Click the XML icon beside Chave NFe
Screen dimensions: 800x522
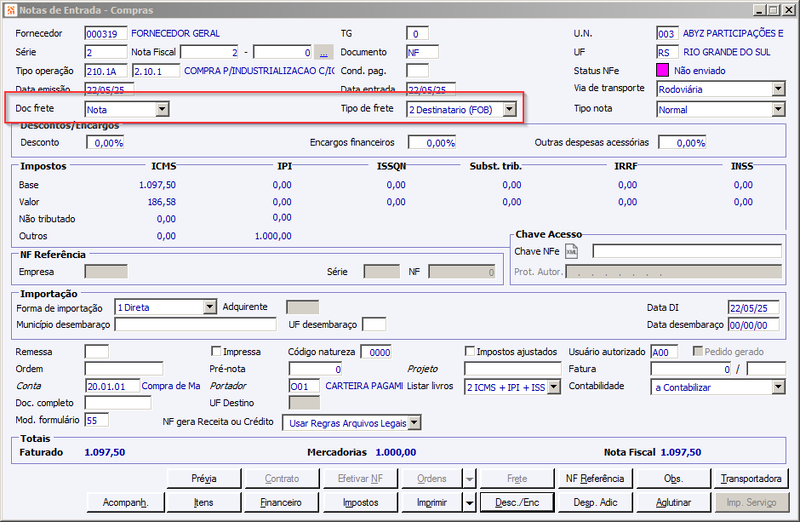571,252
